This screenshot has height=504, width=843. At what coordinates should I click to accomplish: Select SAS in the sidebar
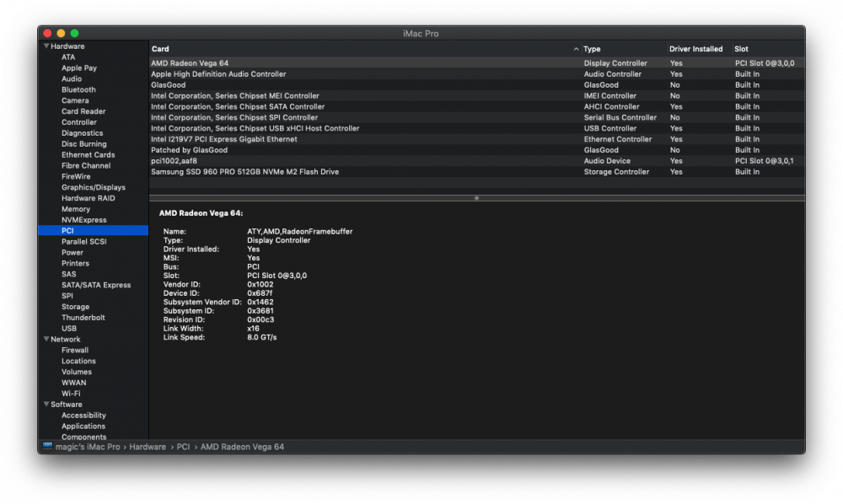point(69,274)
